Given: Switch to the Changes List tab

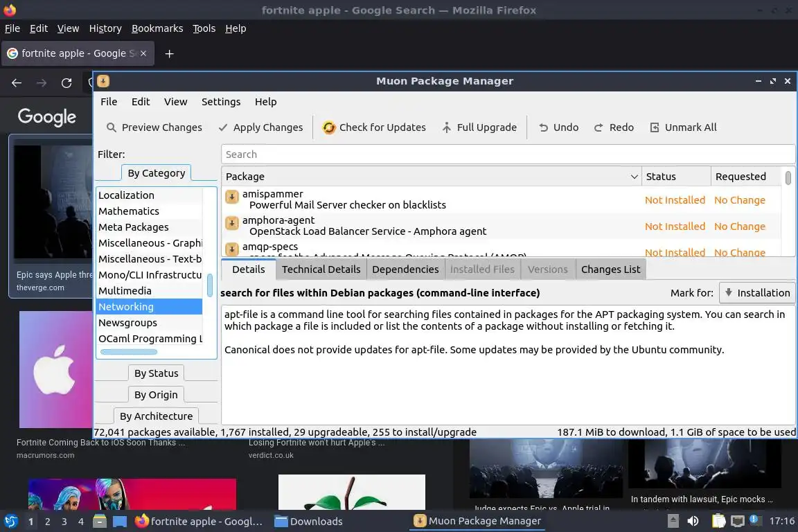Looking at the screenshot, I should coord(611,269).
